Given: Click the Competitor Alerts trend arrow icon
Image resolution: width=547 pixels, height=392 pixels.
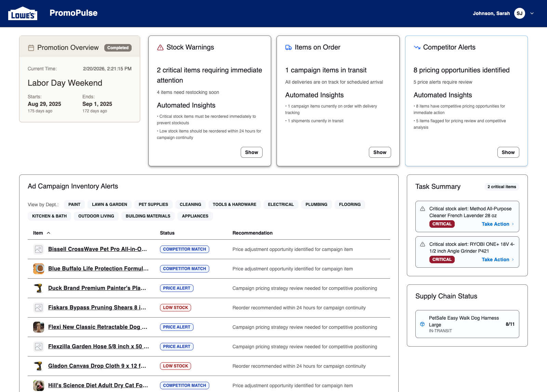Looking at the screenshot, I should (x=417, y=47).
